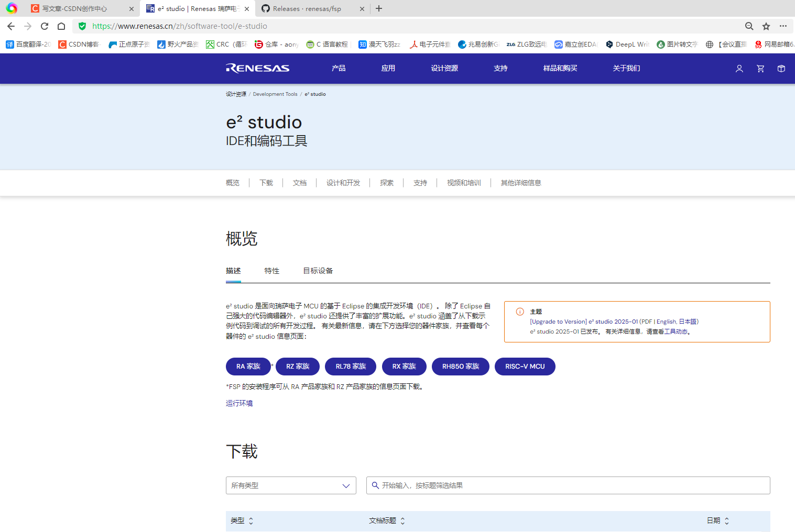
Task: Click the RA 家族 button
Action: click(x=248, y=367)
